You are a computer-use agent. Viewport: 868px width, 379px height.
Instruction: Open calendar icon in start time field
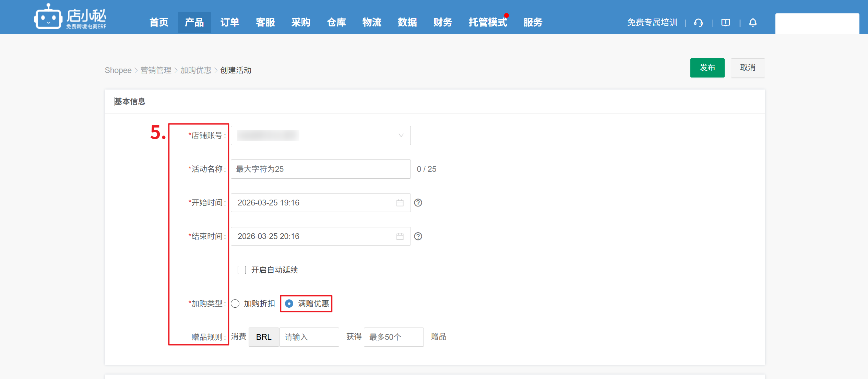[400, 203]
